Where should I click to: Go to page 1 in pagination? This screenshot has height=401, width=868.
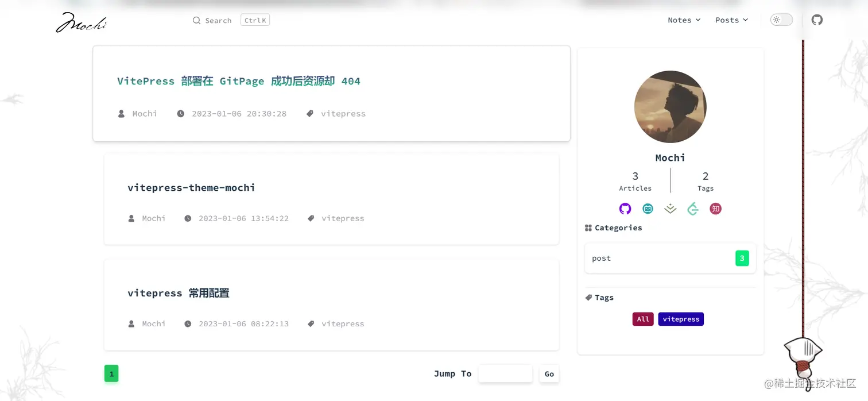(111, 374)
